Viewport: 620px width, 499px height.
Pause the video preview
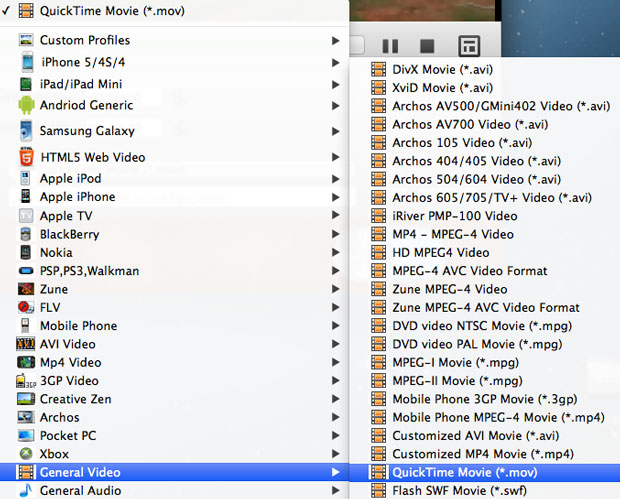390,46
